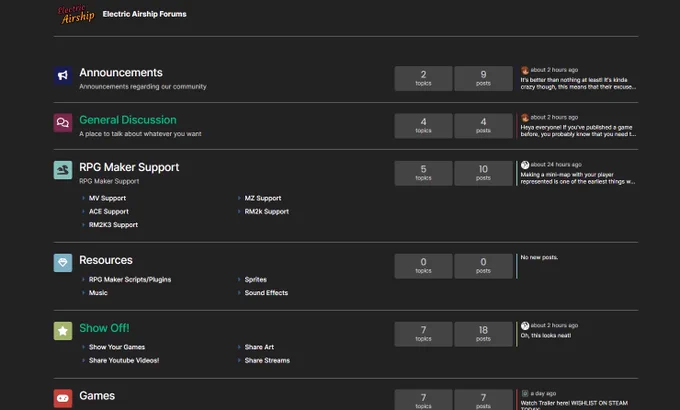Click the poster avatar in the Show Off! row
680x410 pixels.
pyautogui.click(x=525, y=325)
